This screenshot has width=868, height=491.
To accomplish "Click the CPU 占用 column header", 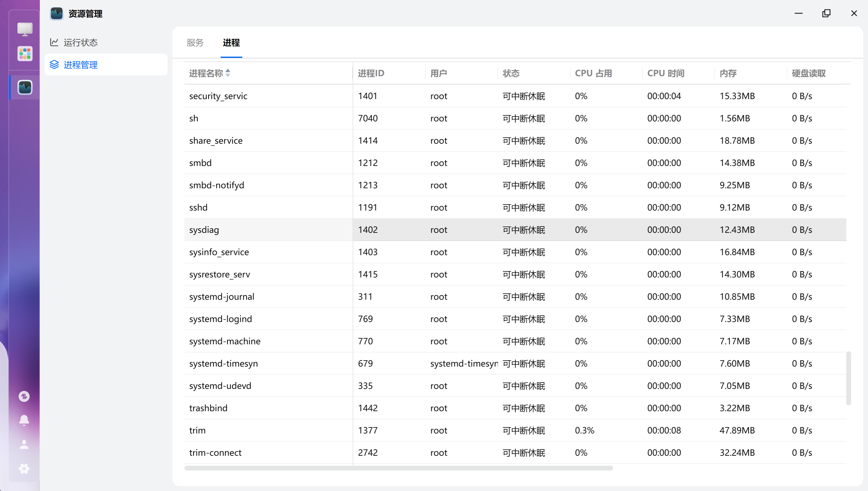I will pyautogui.click(x=593, y=73).
